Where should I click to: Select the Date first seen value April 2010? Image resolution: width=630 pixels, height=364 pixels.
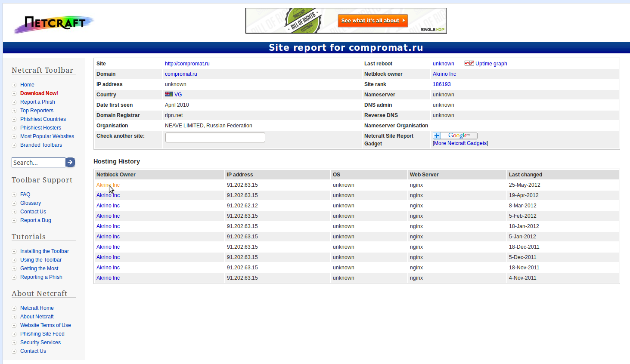coord(177,105)
